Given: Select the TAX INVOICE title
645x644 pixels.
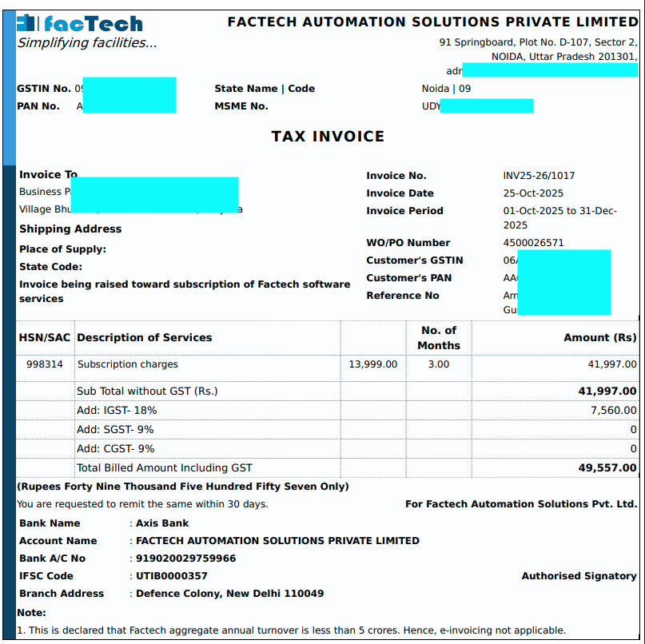Looking at the screenshot, I should coord(327,136).
